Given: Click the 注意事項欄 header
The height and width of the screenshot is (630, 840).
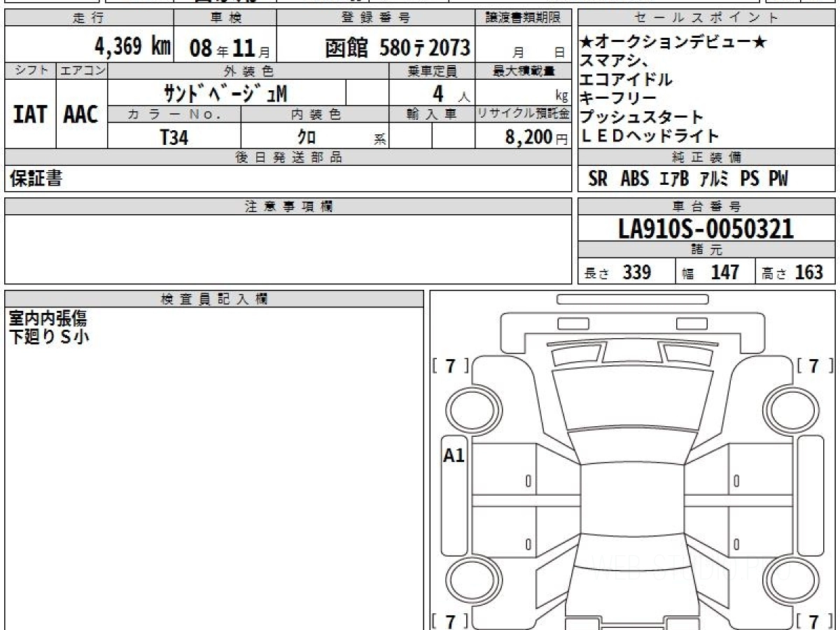Looking at the screenshot, I should pos(288,206).
